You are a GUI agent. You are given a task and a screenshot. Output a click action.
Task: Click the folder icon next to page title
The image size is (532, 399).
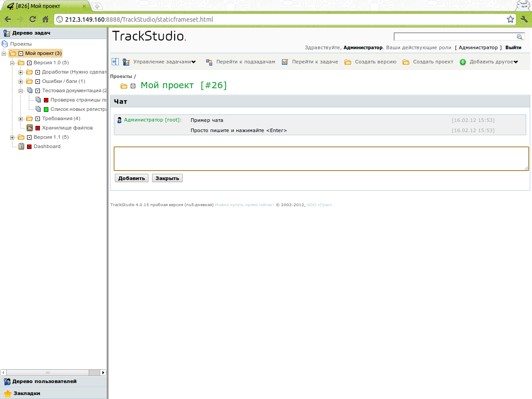click(124, 86)
